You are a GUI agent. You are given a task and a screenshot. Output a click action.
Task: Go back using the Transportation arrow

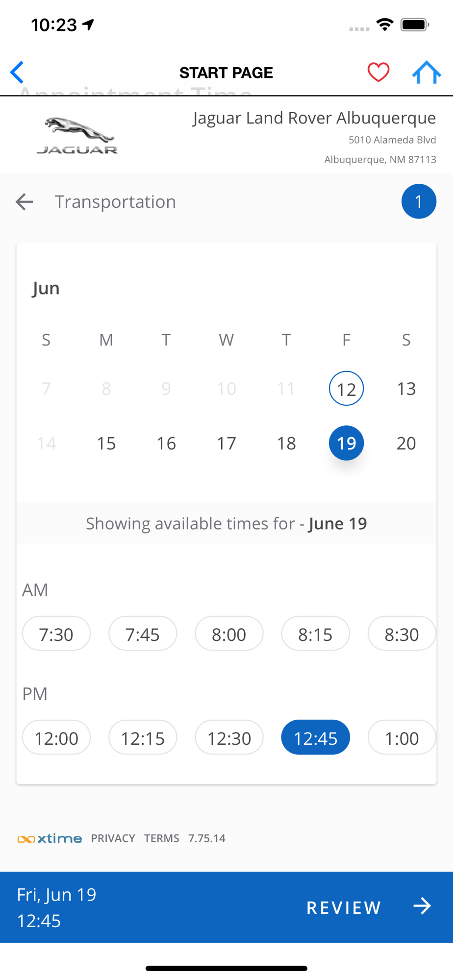(24, 201)
